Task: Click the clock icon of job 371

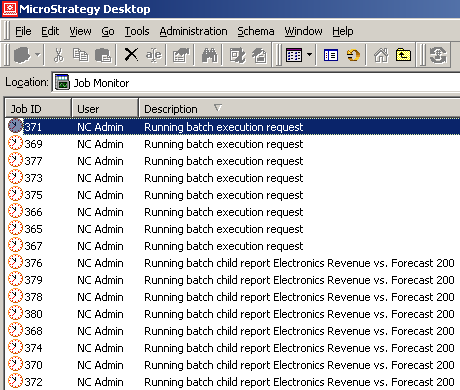Action: coord(15,126)
